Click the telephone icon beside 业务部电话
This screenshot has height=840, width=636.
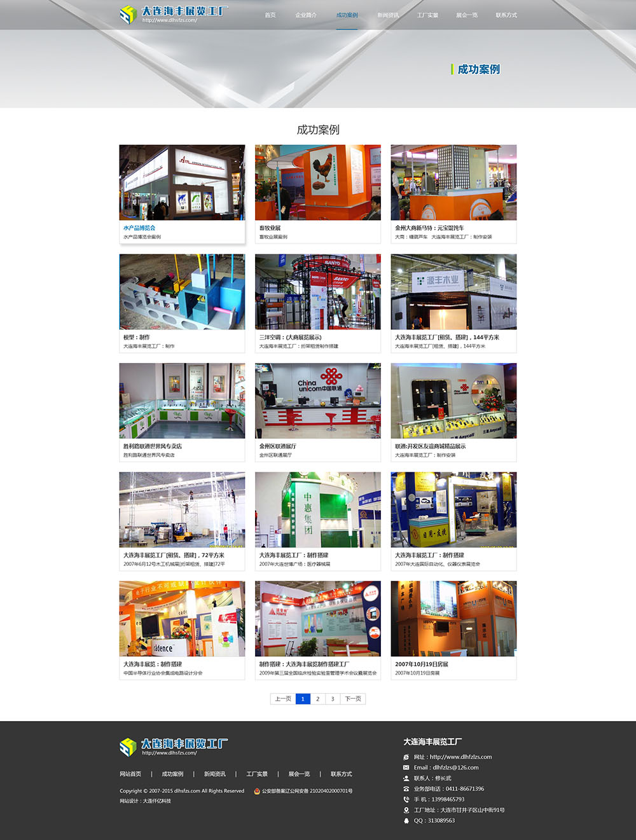click(406, 789)
